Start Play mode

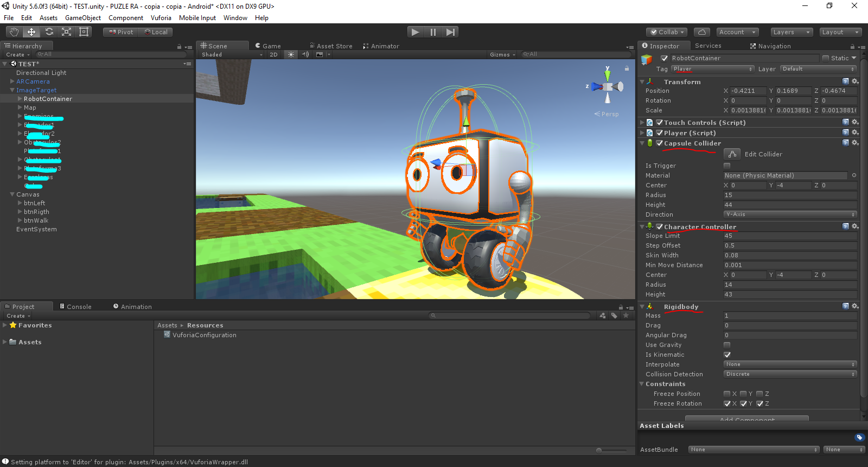pyautogui.click(x=416, y=32)
